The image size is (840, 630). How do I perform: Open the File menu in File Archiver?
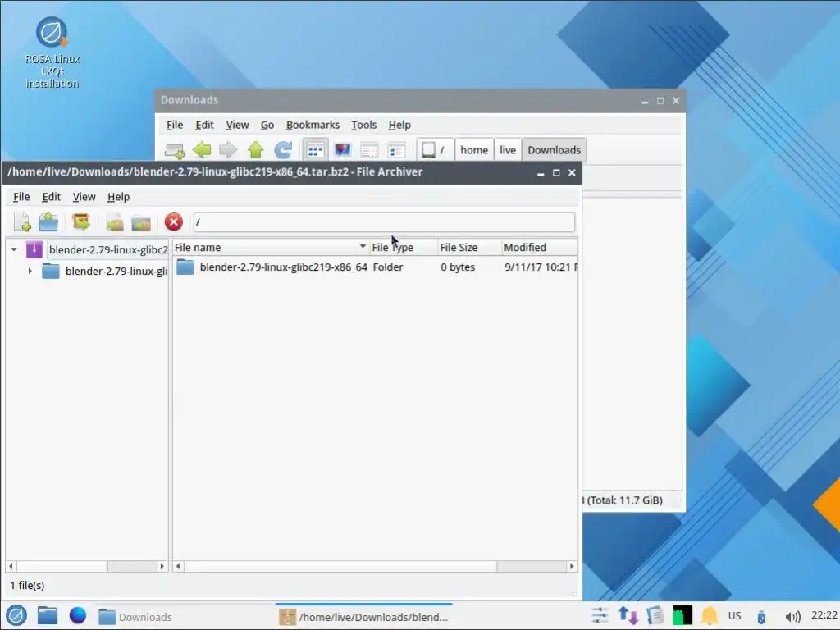(21, 197)
